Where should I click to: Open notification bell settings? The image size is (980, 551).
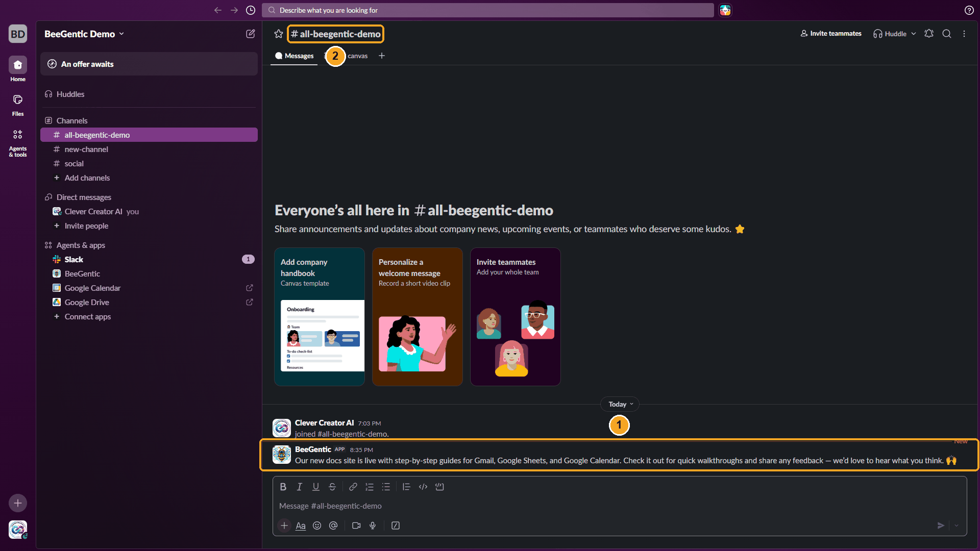929,34
